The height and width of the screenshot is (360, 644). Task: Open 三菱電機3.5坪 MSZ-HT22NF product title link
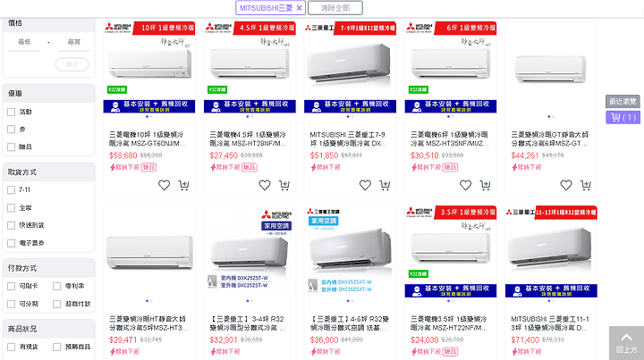coord(449,323)
